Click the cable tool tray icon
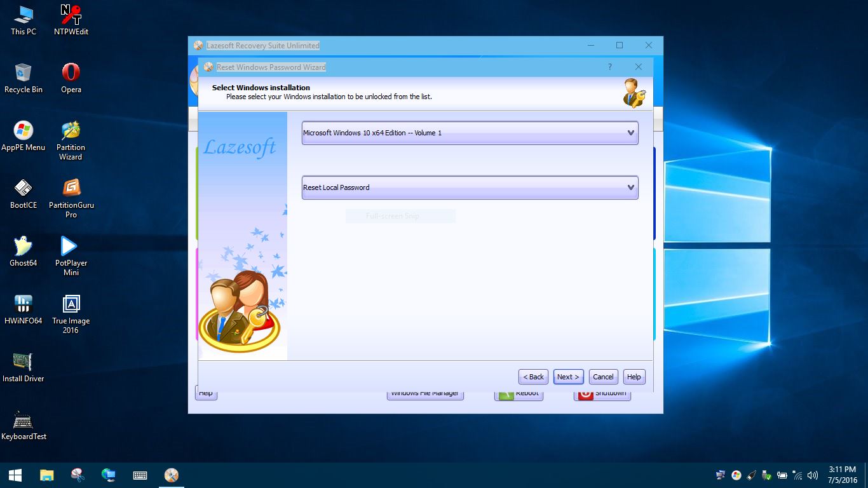The image size is (868, 488). click(x=752, y=475)
